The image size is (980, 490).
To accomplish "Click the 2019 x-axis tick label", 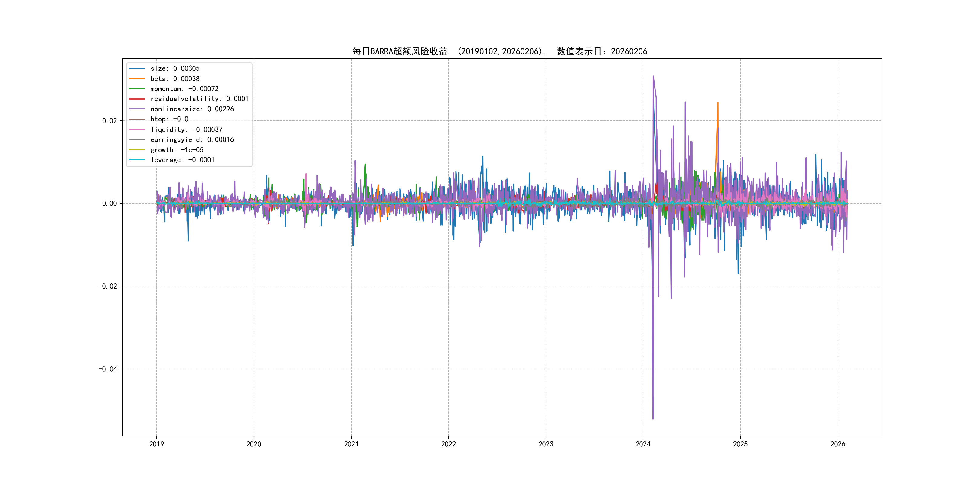I will (156, 444).
